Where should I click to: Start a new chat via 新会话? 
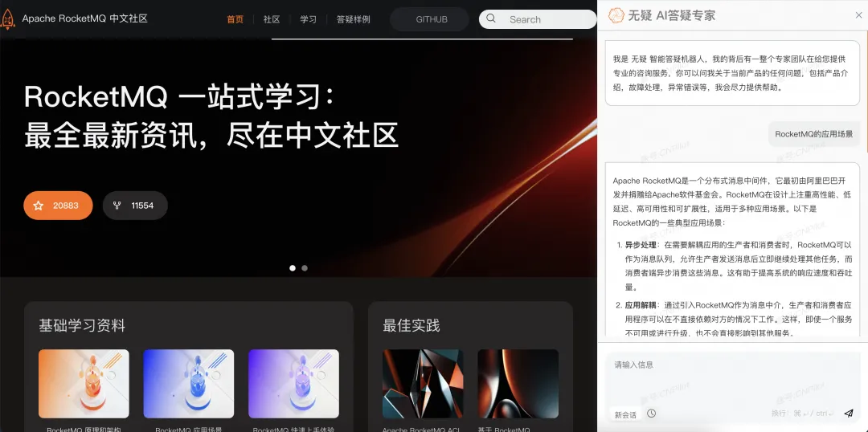pyautogui.click(x=625, y=414)
